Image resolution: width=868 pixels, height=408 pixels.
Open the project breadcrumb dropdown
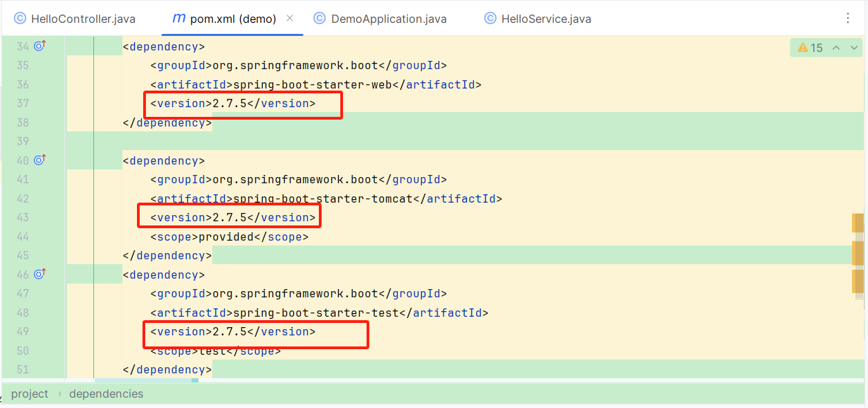pyautogui.click(x=29, y=393)
